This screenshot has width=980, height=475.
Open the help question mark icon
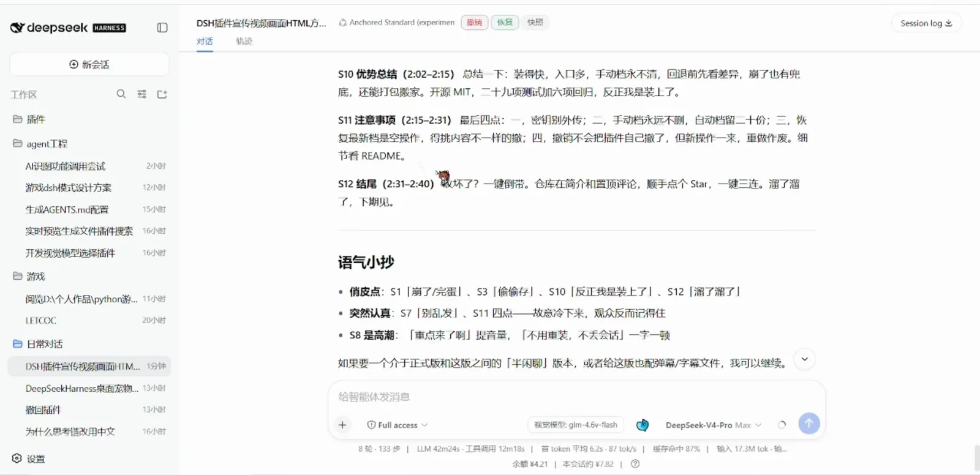click(x=635, y=463)
